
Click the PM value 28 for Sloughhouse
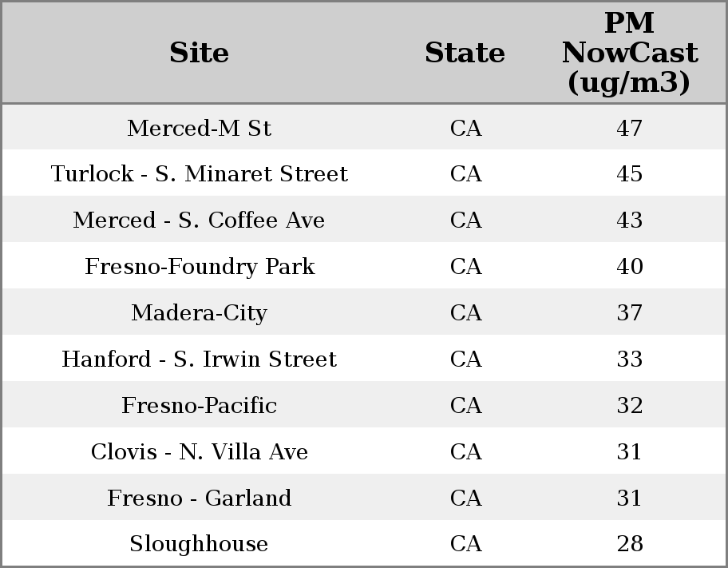click(x=629, y=544)
